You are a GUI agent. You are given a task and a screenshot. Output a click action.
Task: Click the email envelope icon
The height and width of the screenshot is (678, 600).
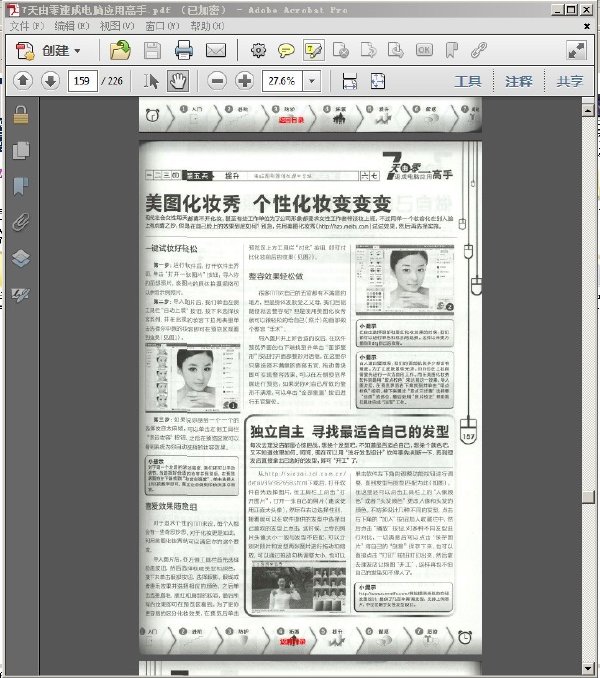[216, 51]
